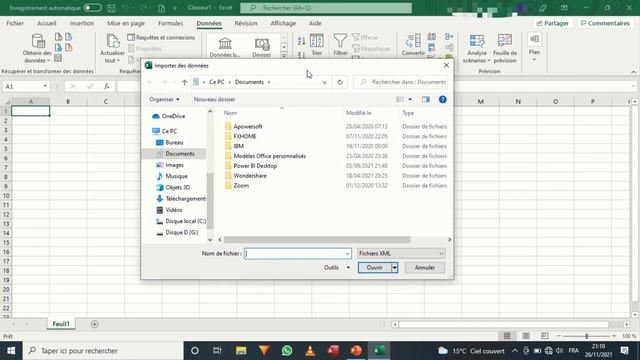640x360 pixels.
Task: Open Windows Start menu
Action: [11, 351]
